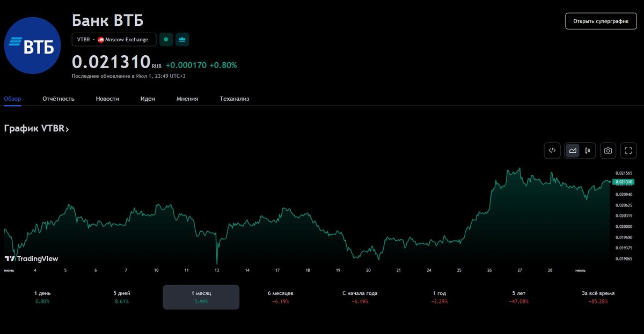Switch to the Мнения tab
Image resolution: width=644 pixels, height=334 pixels.
[x=187, y=99]
